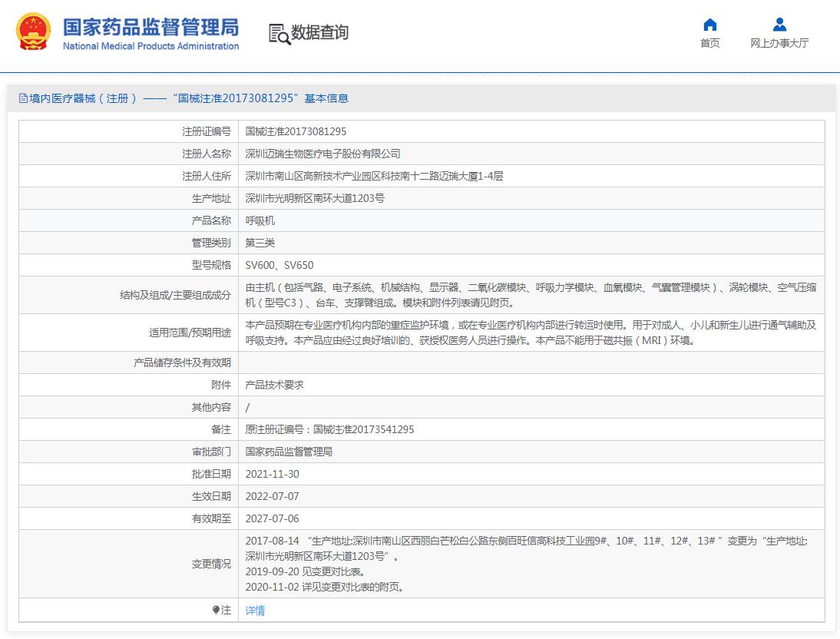This screenshot has width=840, height=639.
Task: Click the 注册人名称 row label
Action: (x=207, y=154)
